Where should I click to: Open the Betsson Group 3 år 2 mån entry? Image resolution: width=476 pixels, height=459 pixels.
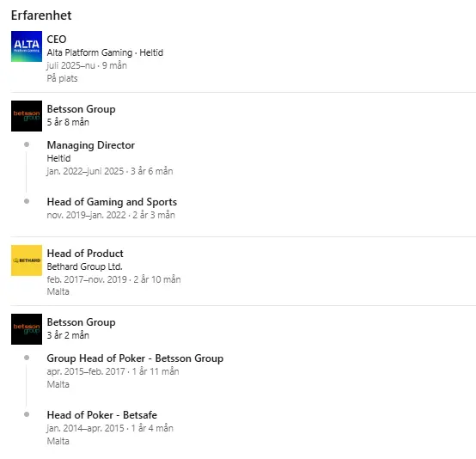[81, 328]
